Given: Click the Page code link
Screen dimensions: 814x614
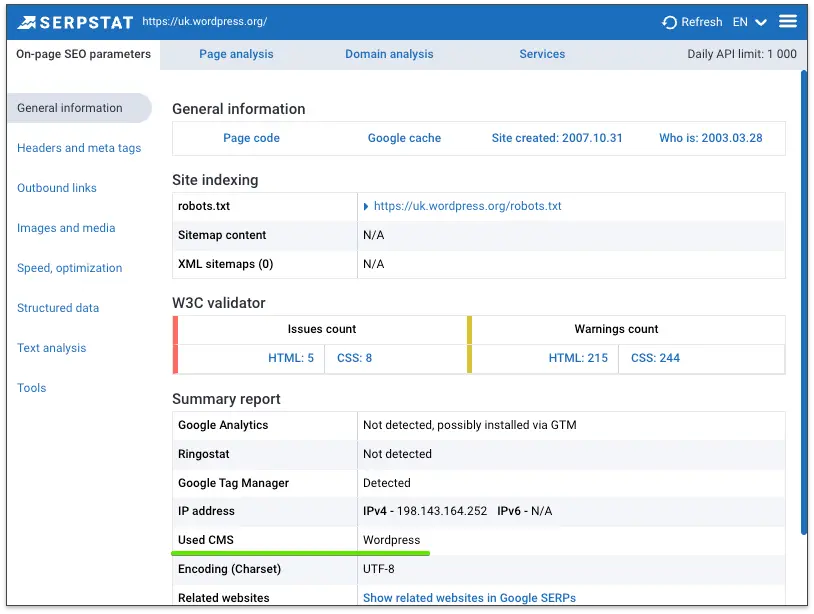Looking at the screenshot, I should pyautogui.click(x=251, y=138).
